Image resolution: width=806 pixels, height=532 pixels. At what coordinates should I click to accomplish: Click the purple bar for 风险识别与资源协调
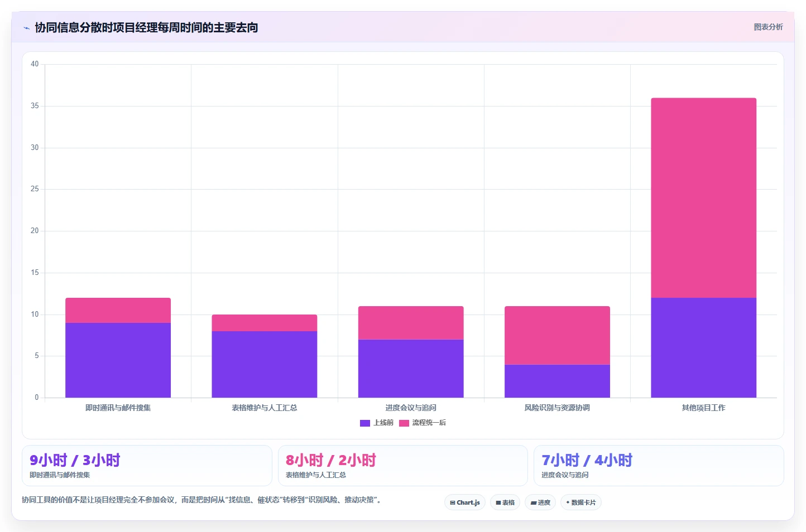(x=557, y=381)
